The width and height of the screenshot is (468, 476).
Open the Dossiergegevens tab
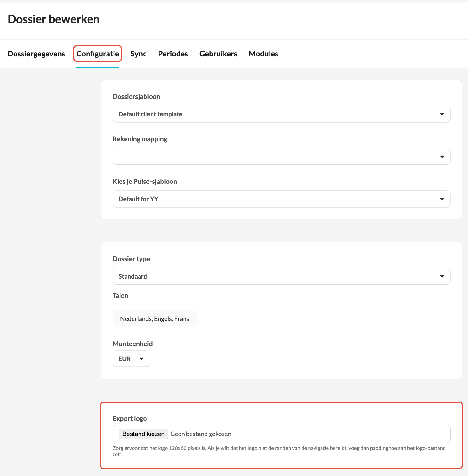[x=36, y=54]
